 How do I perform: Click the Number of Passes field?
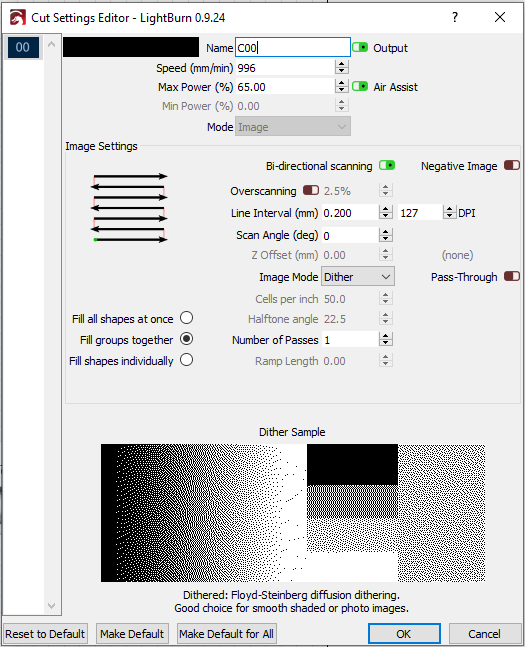(x=350, y=340)
